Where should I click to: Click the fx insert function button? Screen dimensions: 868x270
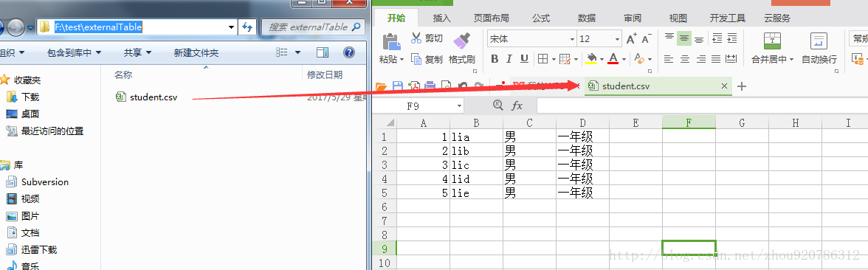pos(517,105)
